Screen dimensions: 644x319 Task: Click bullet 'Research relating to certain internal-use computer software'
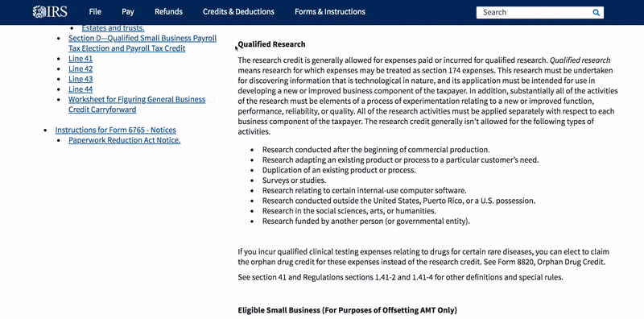tap(365, 191)
